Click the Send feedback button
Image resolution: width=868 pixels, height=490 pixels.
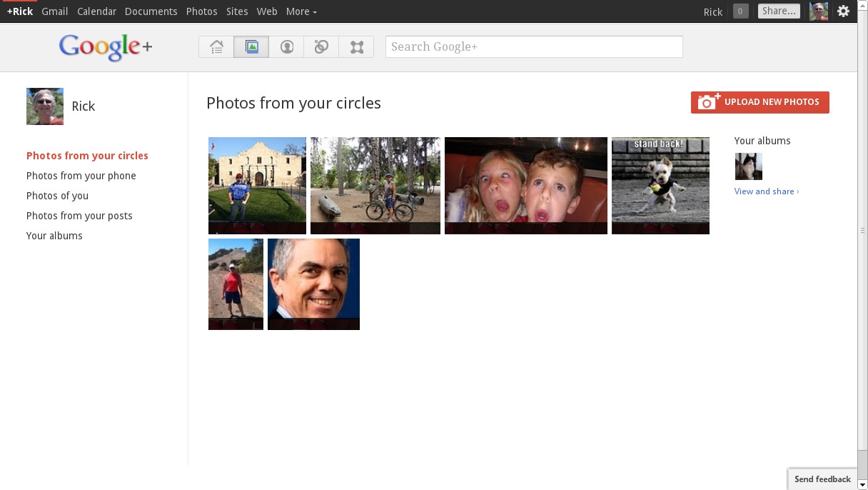(x=822, y=479)
